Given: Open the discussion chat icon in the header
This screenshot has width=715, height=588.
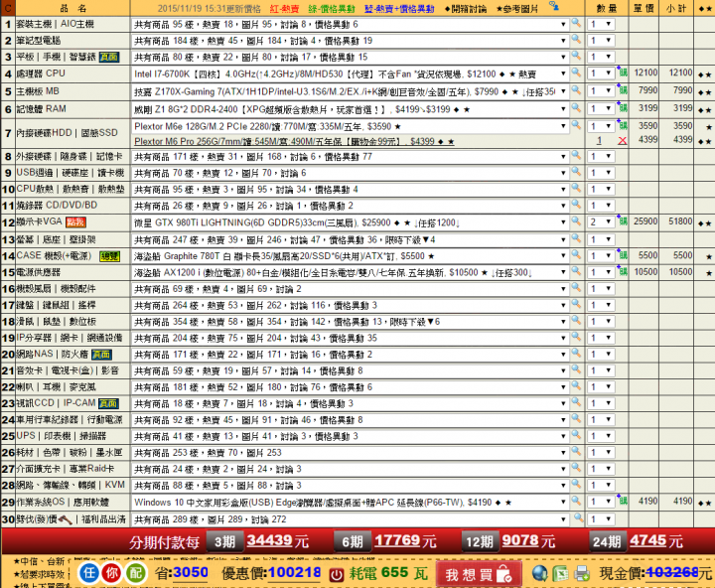Looking at the screenshot, I should (x=554, y=6).
